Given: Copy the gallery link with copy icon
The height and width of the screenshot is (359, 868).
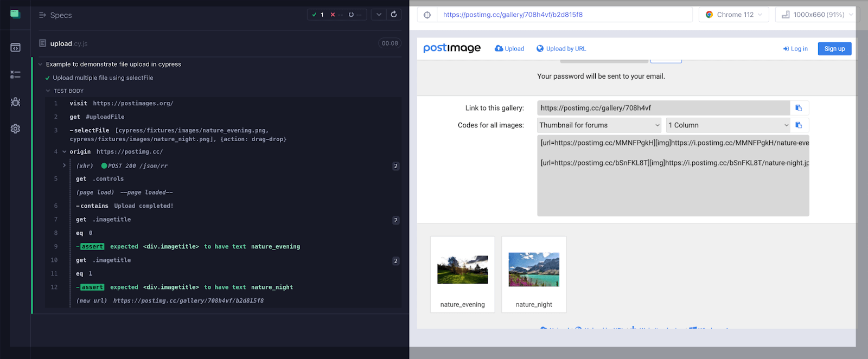Looking at the screenshot, I should (799, 108).
